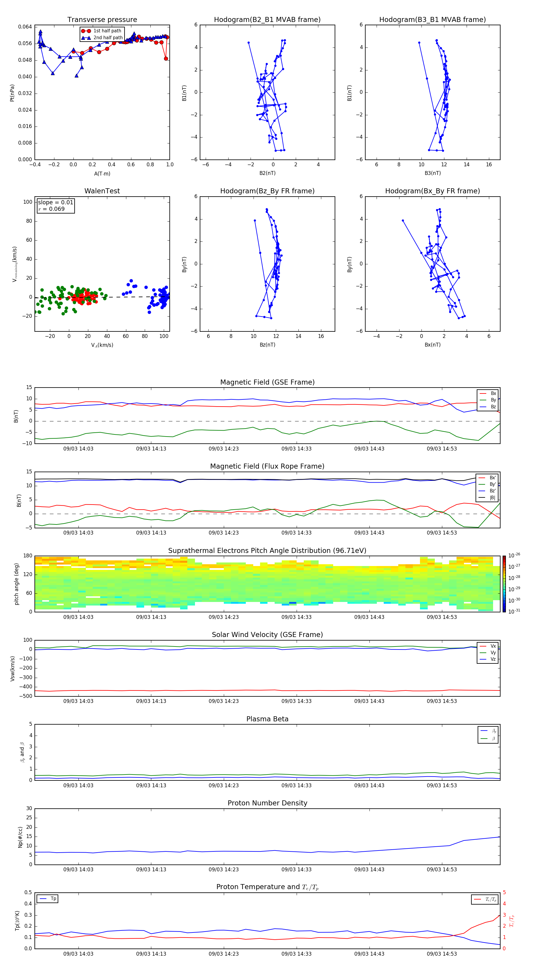Select the "2nd half path" legend entry

click(102, 38)
